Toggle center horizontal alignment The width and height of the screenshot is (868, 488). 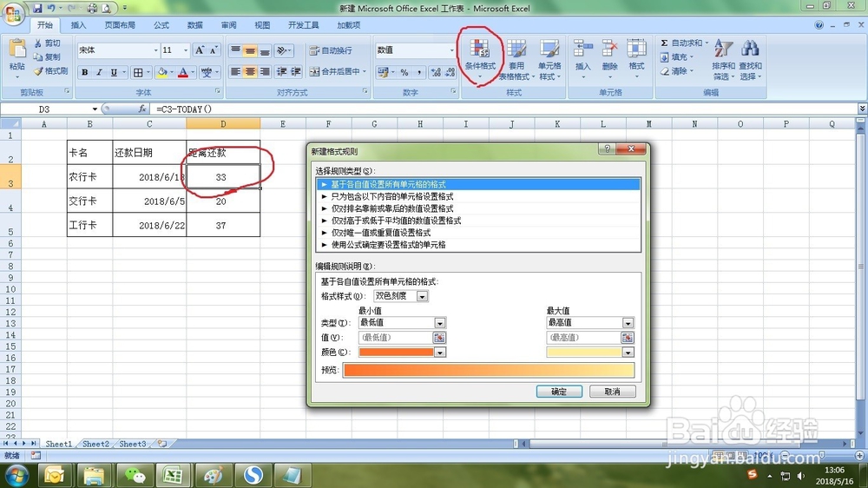(250, 72)
